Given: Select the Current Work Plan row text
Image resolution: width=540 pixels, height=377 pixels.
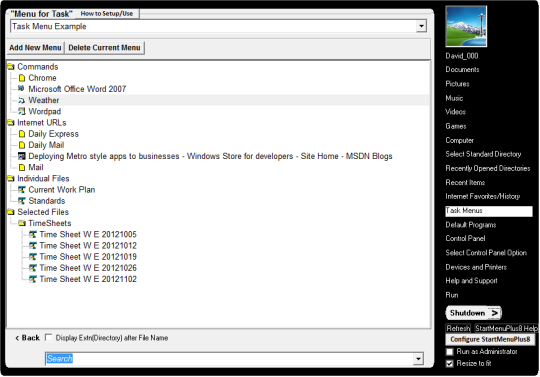Looking at the screenshot, I should pos(62,190).
